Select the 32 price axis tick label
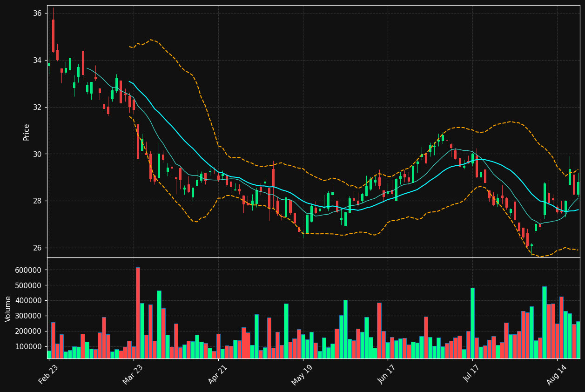This screenshot has width=585, height=392. (37, 107)
